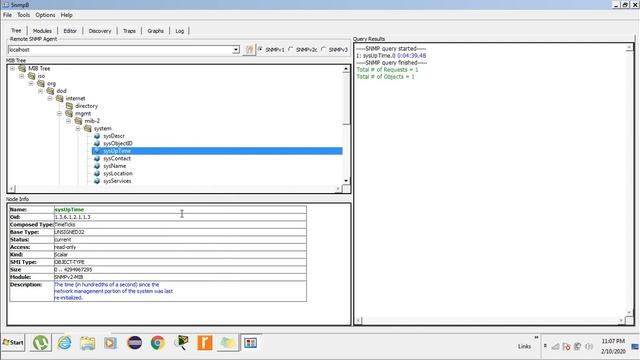Collapse the mgmt tree node
Viewport: 640px width, 360px height.
click(x=60, y=113)
